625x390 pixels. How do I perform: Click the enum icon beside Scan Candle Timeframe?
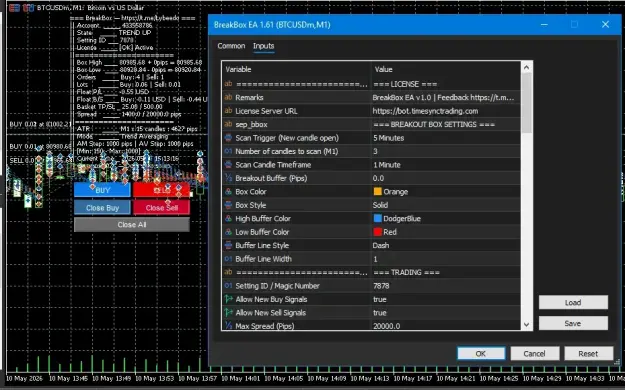point(228,164)
